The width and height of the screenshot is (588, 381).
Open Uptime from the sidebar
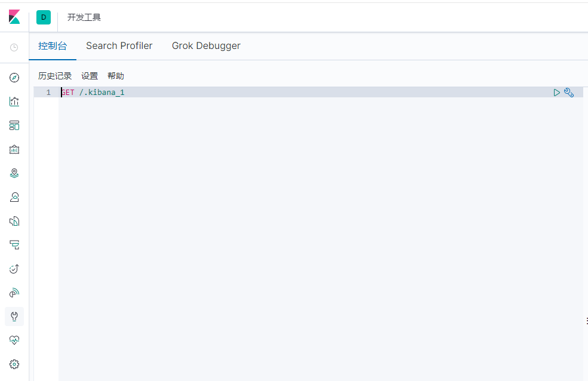coord(14,293)
